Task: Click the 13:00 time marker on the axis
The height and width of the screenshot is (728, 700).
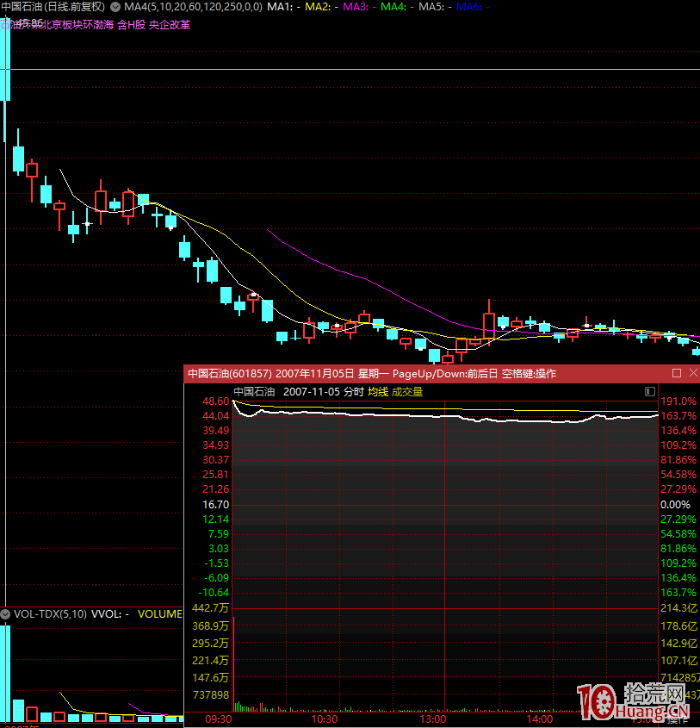Action: [x=432, y=719]
